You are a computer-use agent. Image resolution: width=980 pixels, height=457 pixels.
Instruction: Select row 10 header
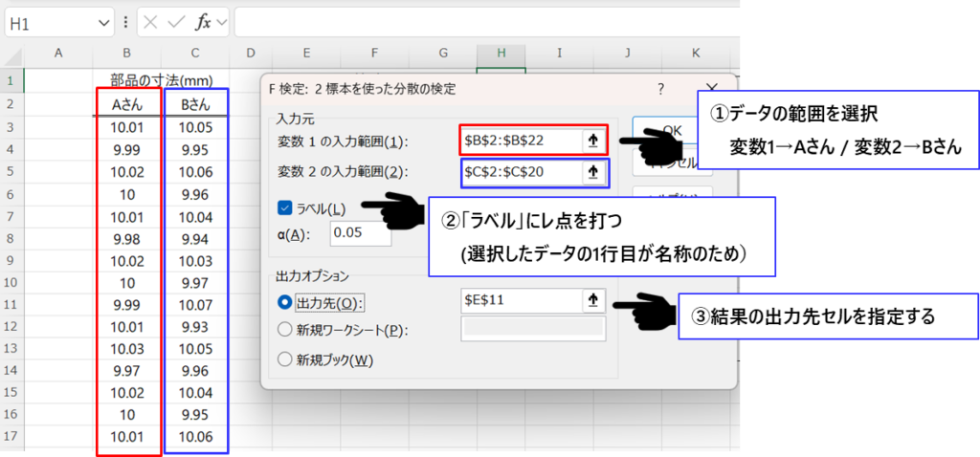[x=11, y=284]
